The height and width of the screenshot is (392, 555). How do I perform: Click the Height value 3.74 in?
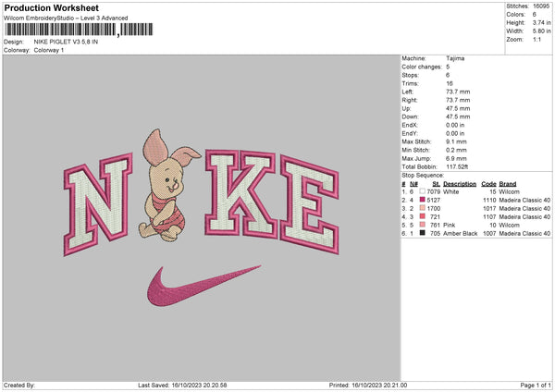(x=541, y=22)
